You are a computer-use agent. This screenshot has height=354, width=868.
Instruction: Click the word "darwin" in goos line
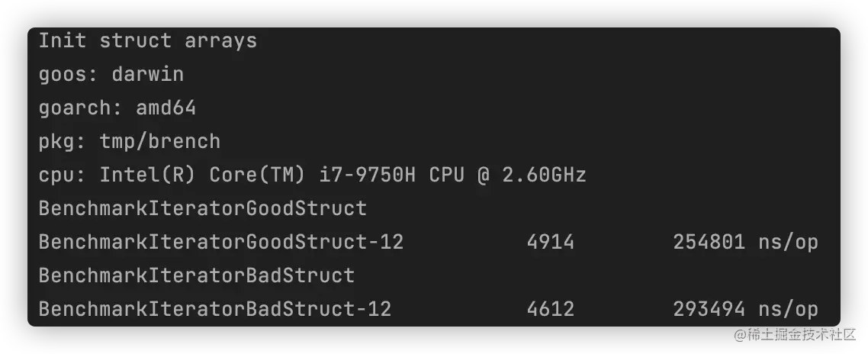coord(147,75)
